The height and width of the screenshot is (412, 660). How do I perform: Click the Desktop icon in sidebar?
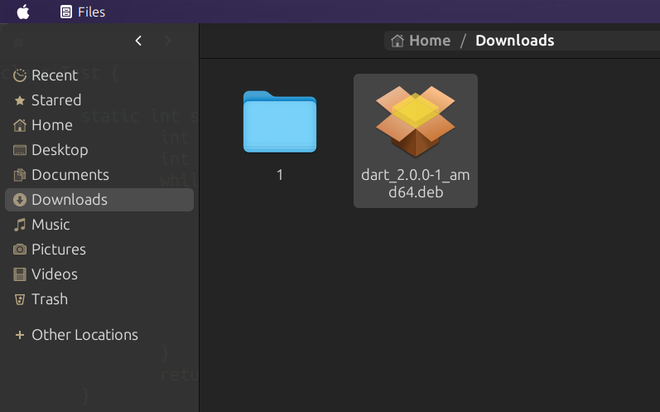click(19, 151)
